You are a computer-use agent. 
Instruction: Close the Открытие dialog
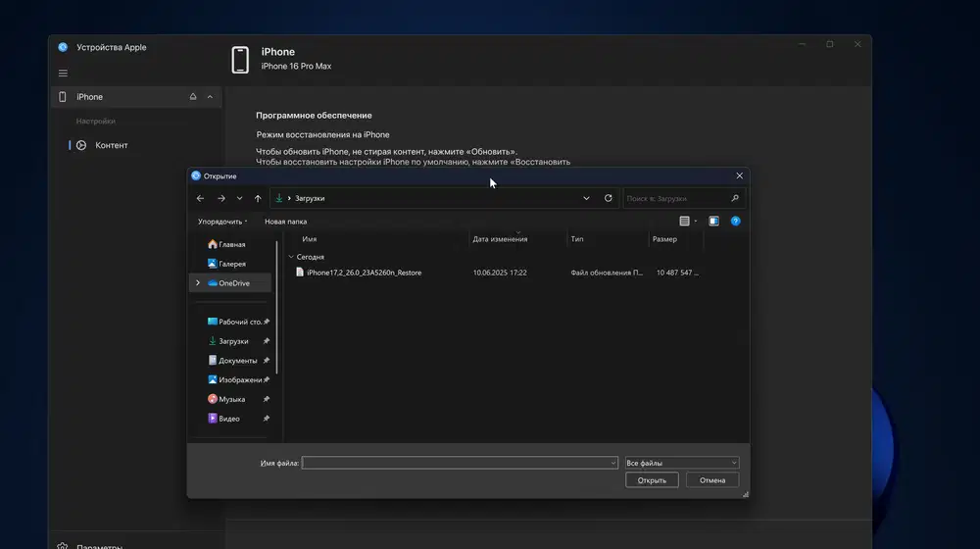coord(739,175)
